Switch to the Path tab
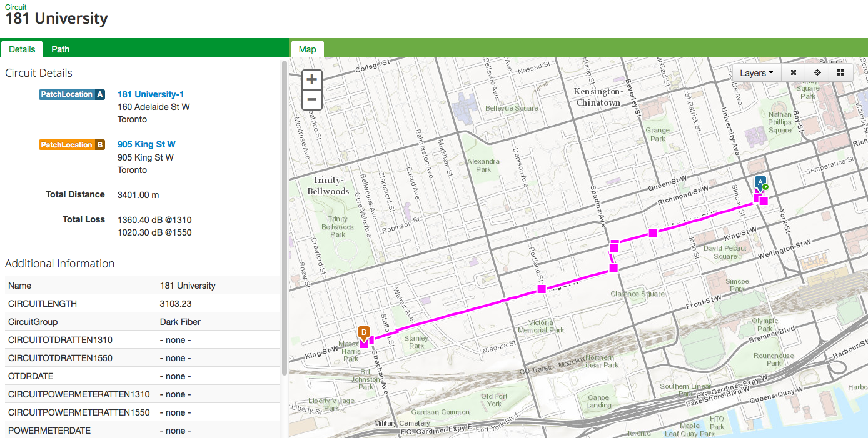 click(x=60, y=49)
